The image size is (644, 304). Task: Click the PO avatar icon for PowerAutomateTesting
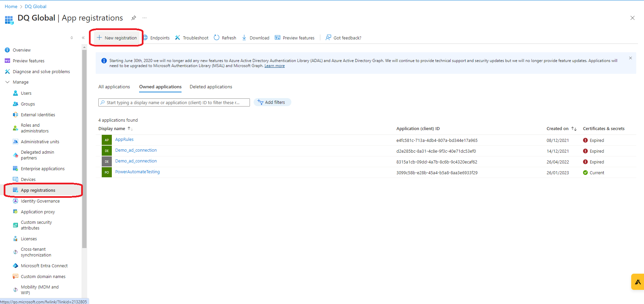[107, 172]
